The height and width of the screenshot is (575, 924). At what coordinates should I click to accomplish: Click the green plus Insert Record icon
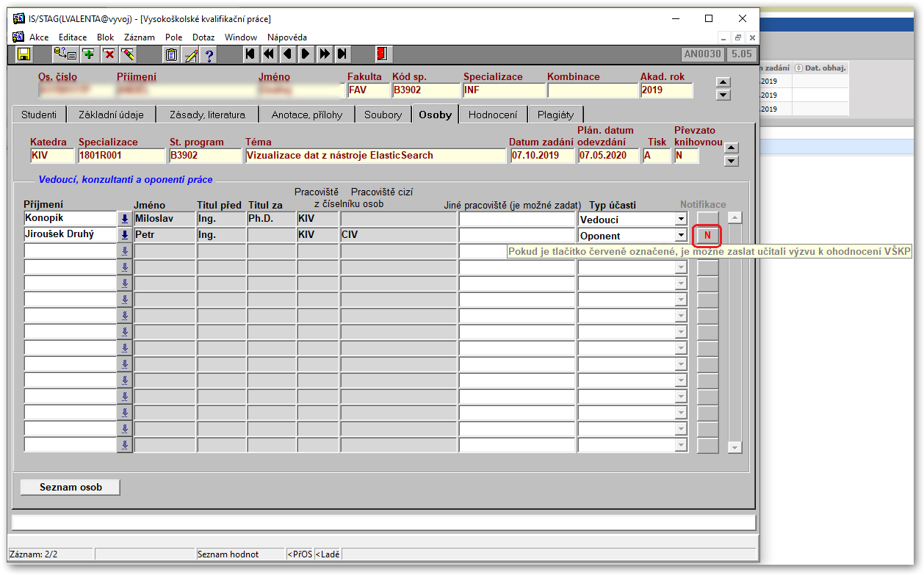[x=89, y=54]
